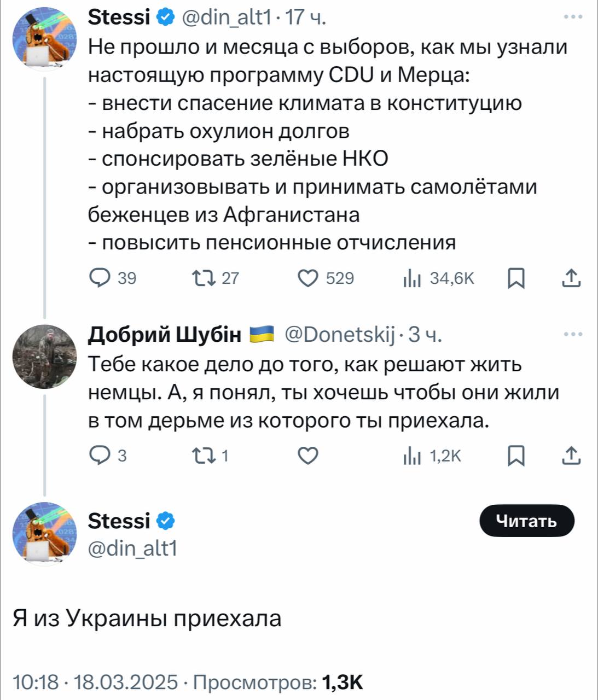View analytics of 34,6K views tweet

coord(410,278)
